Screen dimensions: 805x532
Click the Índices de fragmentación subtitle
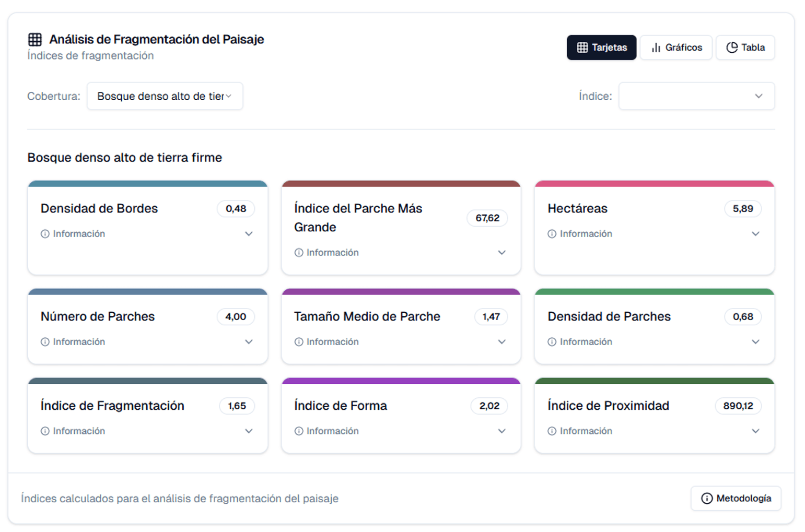(x=90, y=56)
